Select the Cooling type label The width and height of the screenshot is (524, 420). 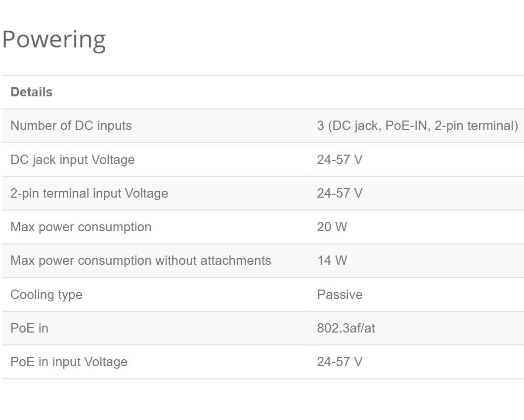coord(46,294)
